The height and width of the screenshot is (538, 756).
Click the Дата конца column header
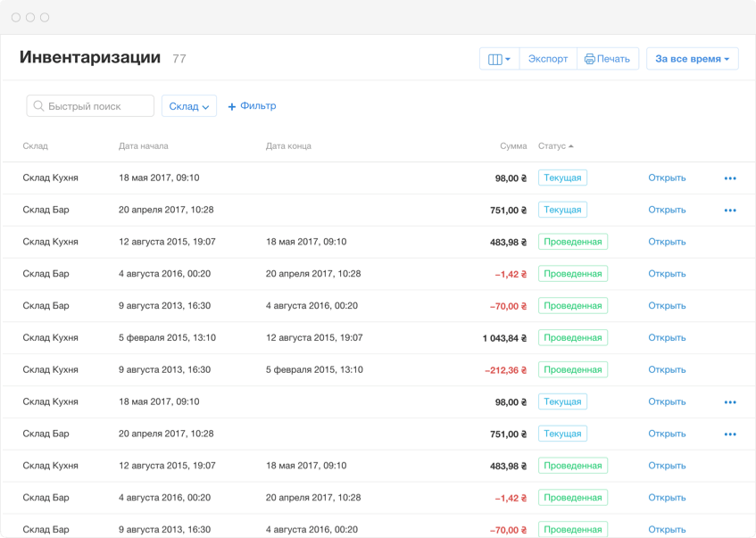(x=288, y=146)
